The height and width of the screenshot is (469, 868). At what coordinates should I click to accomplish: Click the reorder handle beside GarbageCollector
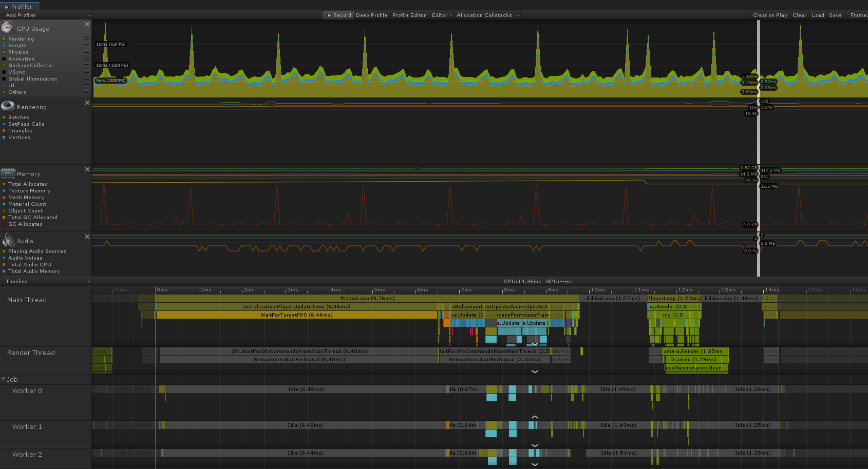point(86,66)
